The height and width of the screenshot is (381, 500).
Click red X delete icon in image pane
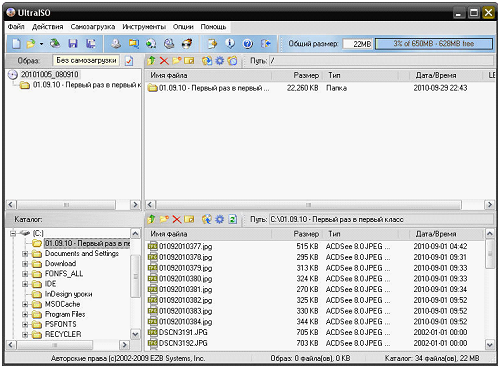164,61
